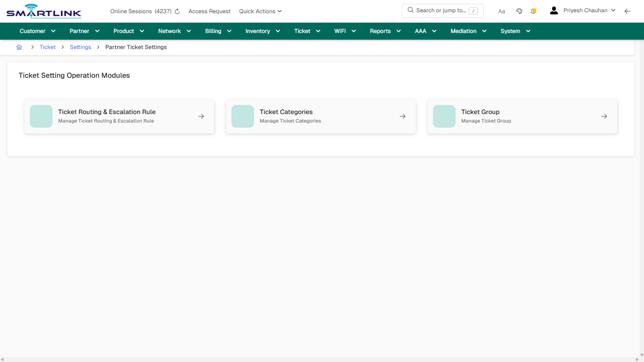
Task: Click the arrow on the Ticket Categories card
Action: click(402, 116)
